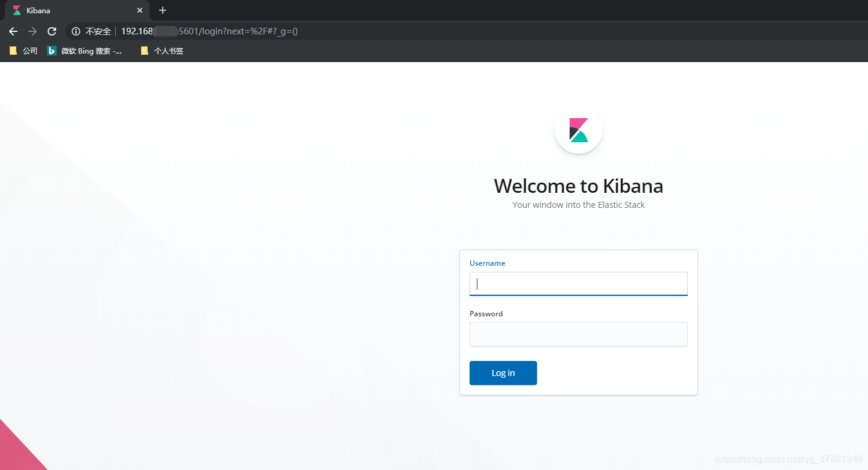Screen dimensions: 868x470
Task: Click the 不安全 security warning label
Action: coord(98,31)
